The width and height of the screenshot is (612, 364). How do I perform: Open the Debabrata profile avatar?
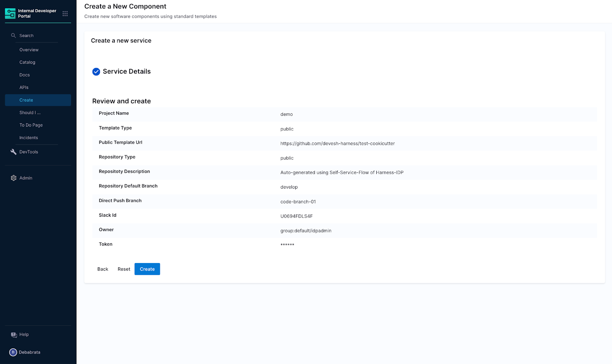click(13, 352)
